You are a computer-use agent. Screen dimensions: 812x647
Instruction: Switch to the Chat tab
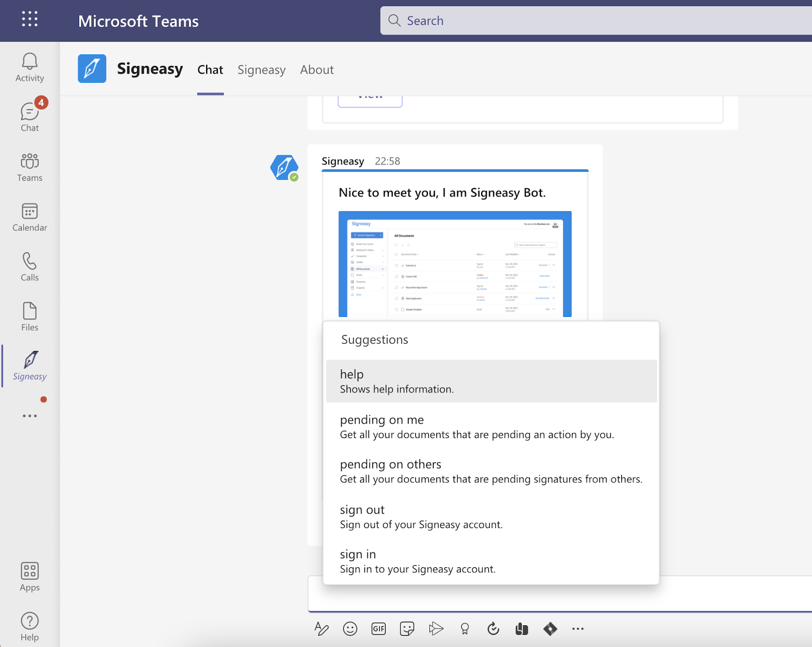[210, 70]
